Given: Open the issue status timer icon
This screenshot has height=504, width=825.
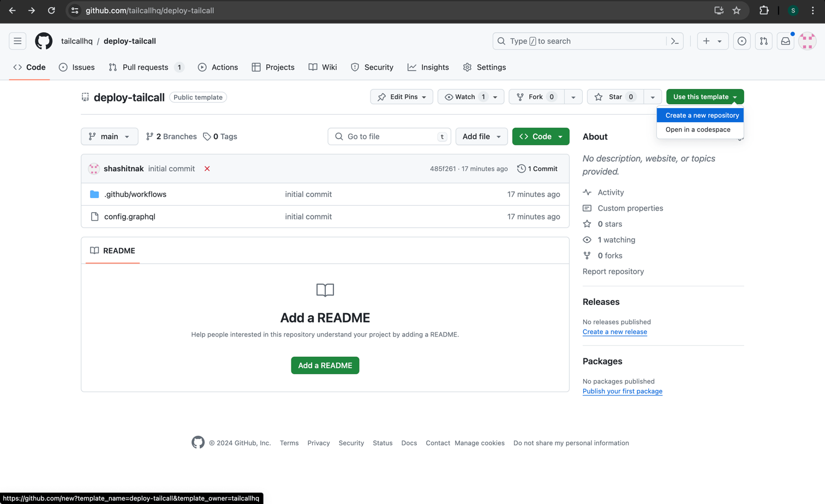Looking at the screenshot, I should 742,41.
